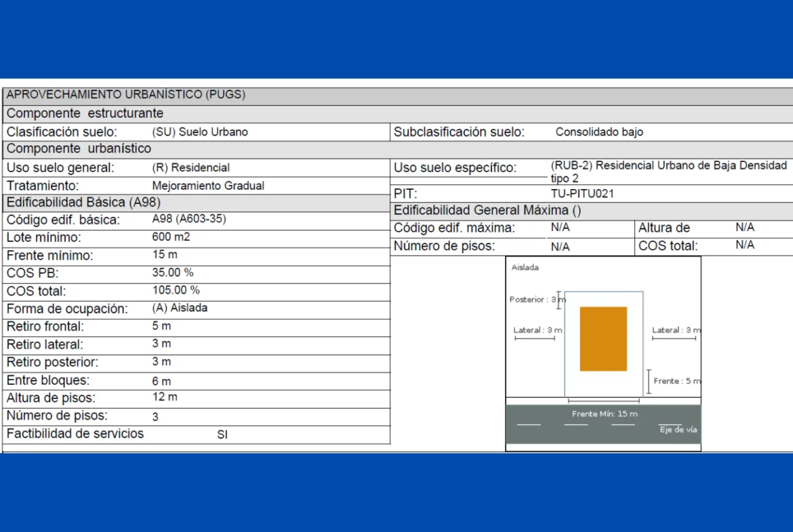Click the 'Lote mínimo:' label

pyautogui.click(x=43, y=238)
